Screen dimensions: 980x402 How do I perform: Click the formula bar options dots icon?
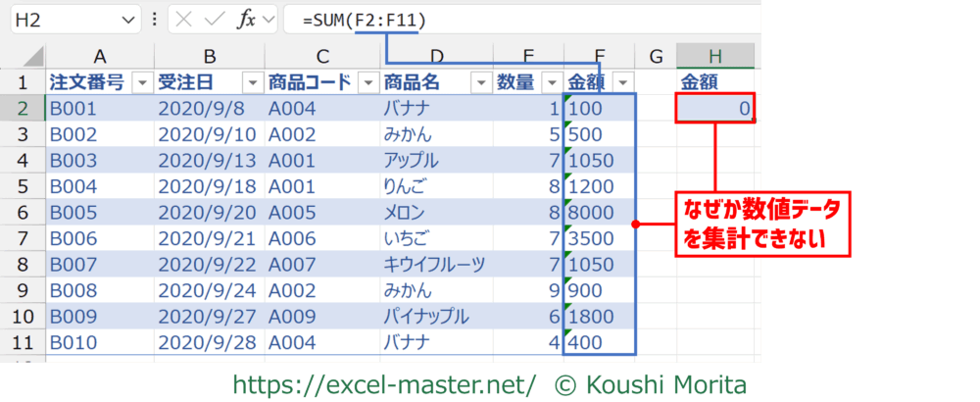157,19
